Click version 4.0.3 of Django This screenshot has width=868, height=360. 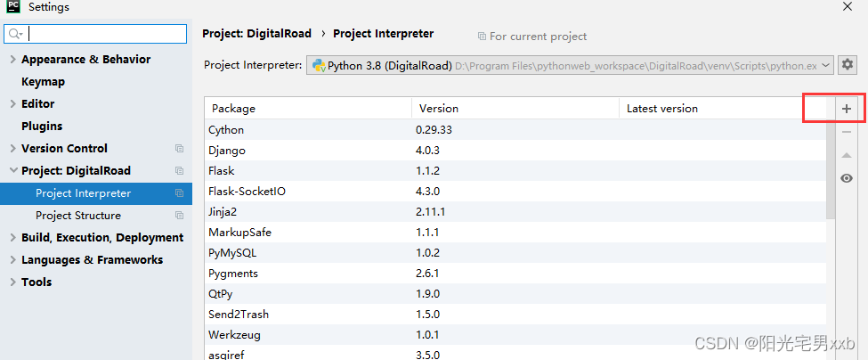[428, 151]
